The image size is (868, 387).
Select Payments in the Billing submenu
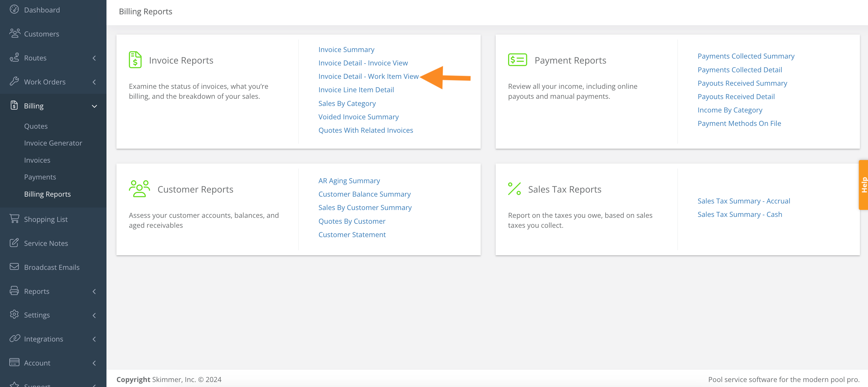(40, 177)
